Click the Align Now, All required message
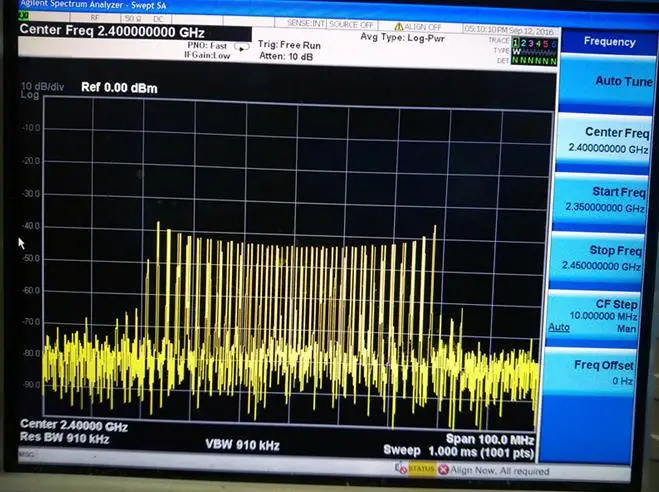Image resolution: width=659 pixels, height=492 pixels. pos(500,471)
